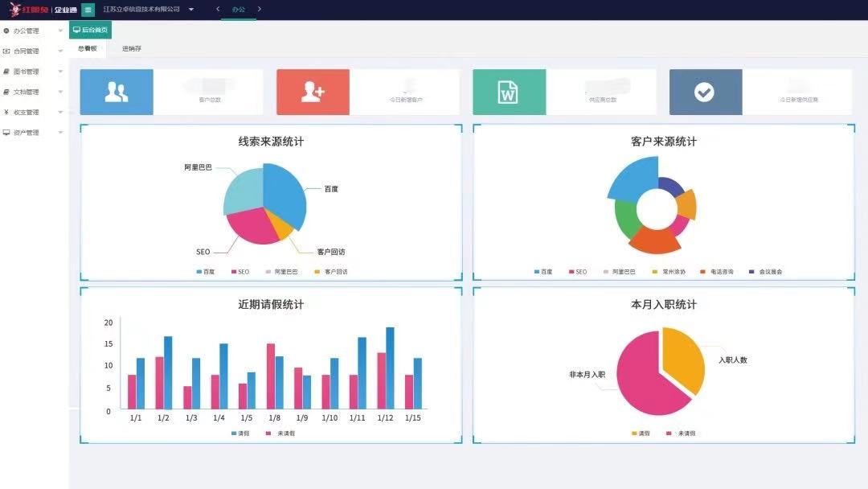The height and width of the screenshot is (489, 868).
Task: Open the 图书管理 sidebar menu icon
Action: 6,72
